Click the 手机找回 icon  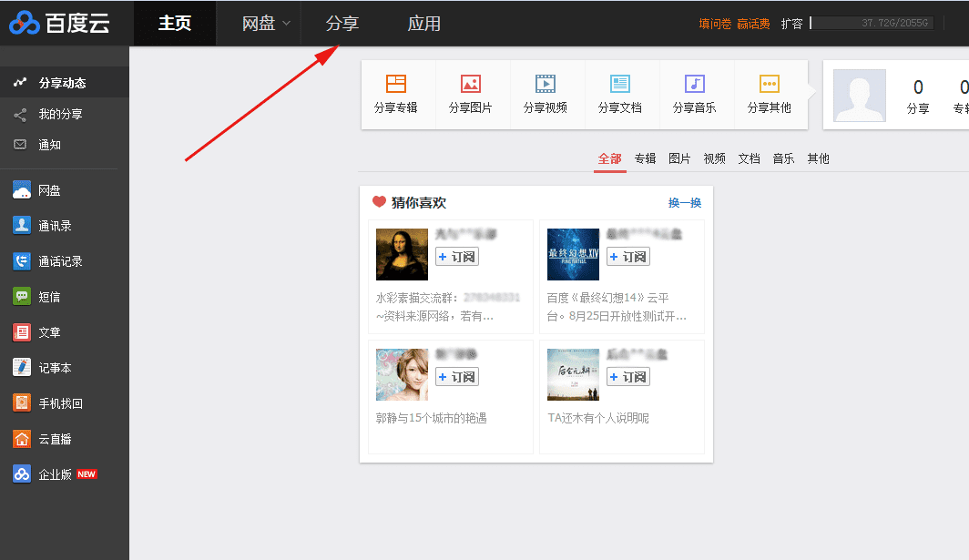22,403
